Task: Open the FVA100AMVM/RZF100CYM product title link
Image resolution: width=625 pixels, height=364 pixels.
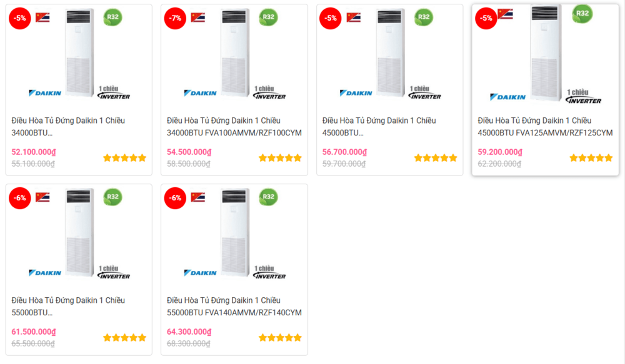Action: tap(234, 127)
